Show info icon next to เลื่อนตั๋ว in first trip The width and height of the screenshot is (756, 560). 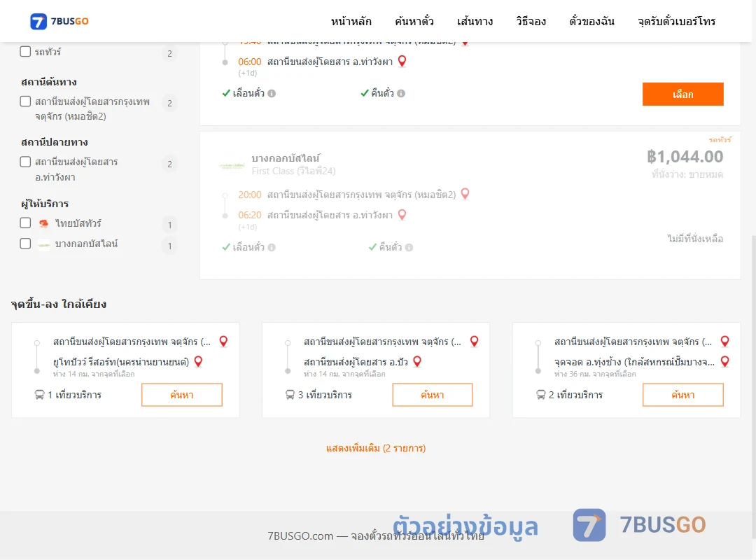point(272,94)
